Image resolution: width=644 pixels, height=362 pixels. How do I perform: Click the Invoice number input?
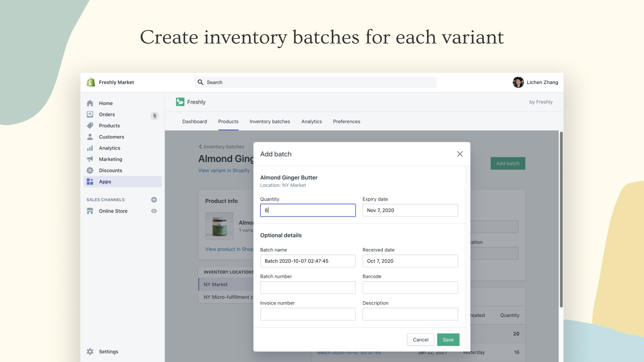coord(308,314)
